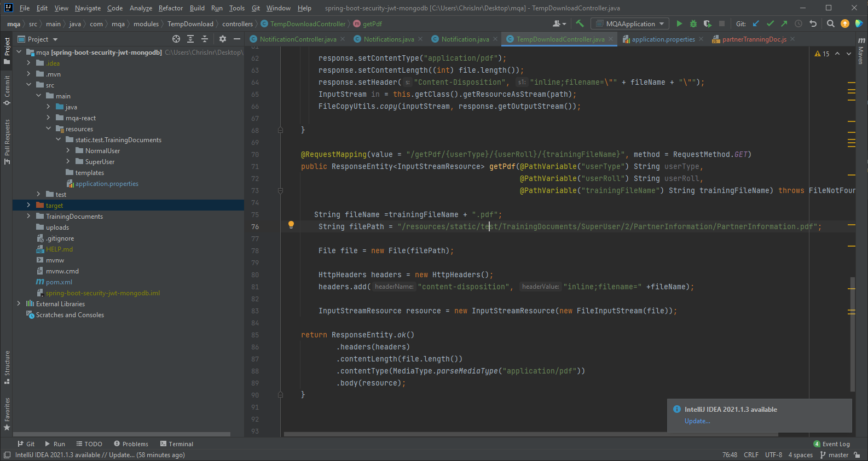Switch to NotificationController.java tab
Screen dimensions: 868x461
click(x=297, y=39)
